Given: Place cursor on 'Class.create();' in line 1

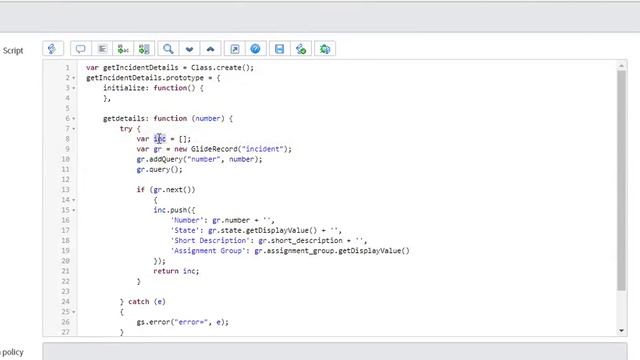Looking at the screenshot, I should tap(222, 68).
